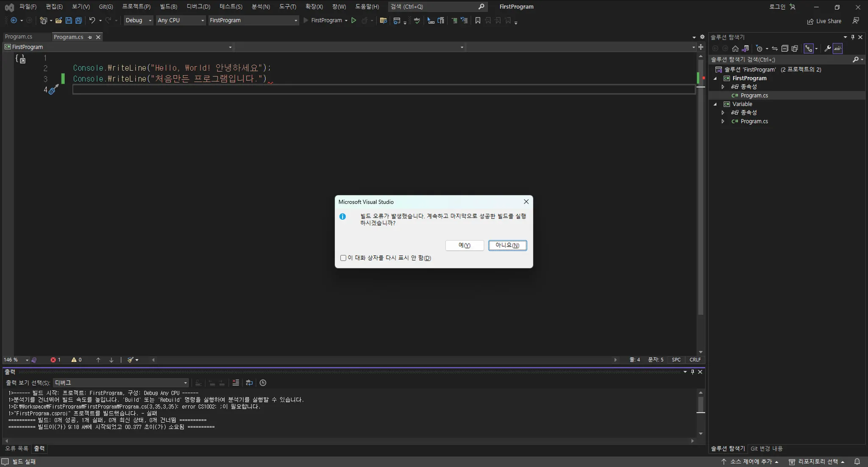Image resolution: width=868 pixels, height=467 pixels.
Task: Click the green Start Without Debugging arrow
Action: [x=354, y=20]
